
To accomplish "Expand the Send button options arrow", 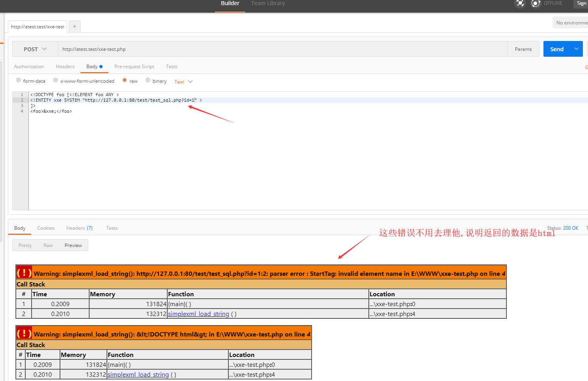I will click(x=577, y=49).
